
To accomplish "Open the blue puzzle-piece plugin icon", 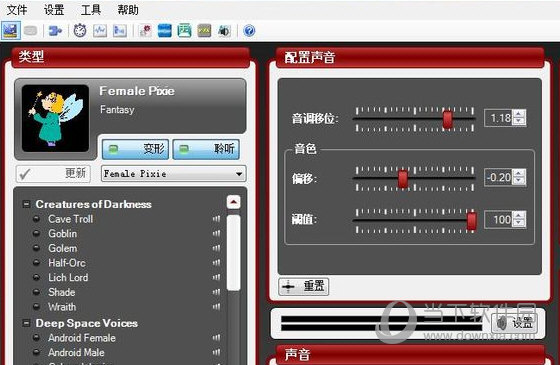I will (x=55, y=31).
